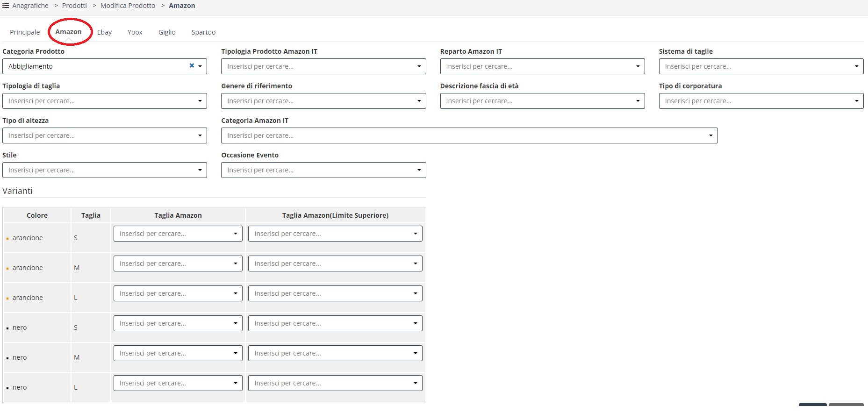Open the Reparto Amazon IT dropdown
The width and height of the screenshot is (868, 413).
point(638,66)
